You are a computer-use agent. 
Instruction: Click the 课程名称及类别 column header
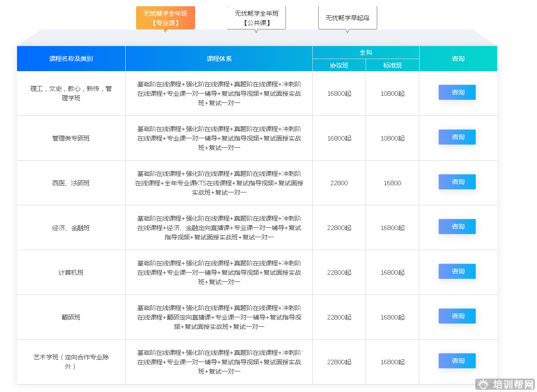tap(71, 59)
